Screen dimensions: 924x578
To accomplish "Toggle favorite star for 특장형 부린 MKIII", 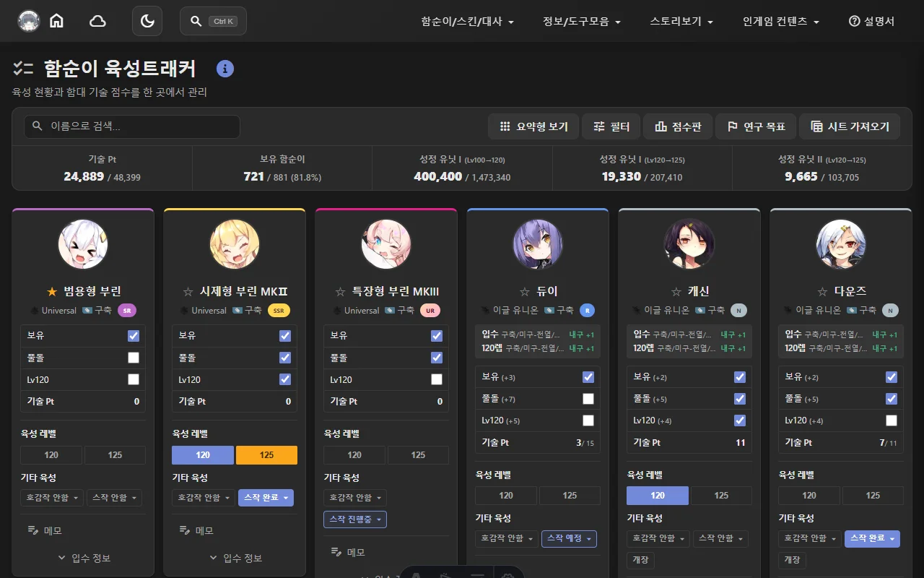I will (340, 291).
